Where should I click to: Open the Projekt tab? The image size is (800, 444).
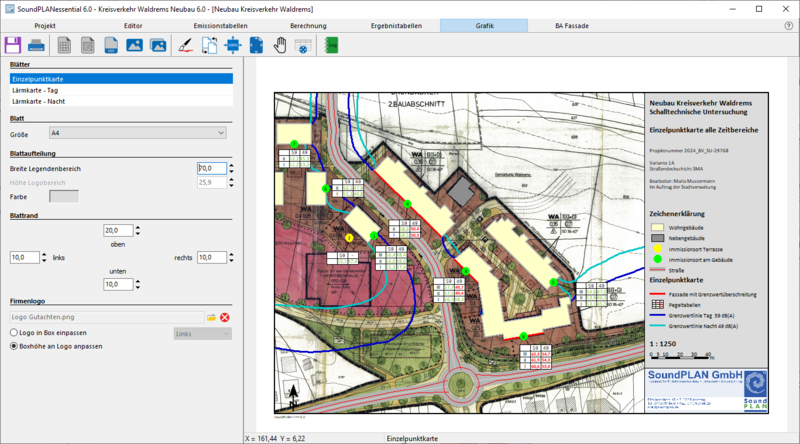click(x=45, y=26)
